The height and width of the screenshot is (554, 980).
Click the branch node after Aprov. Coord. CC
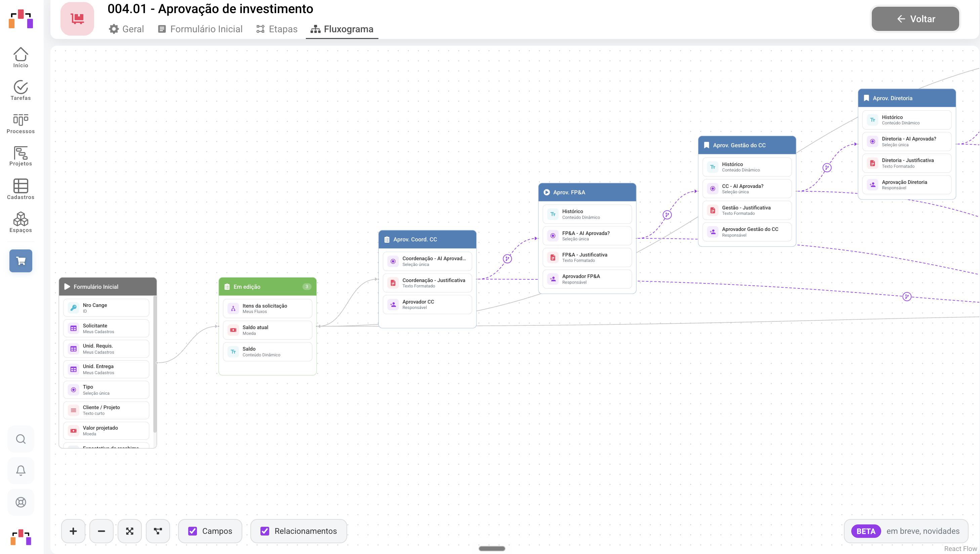click(x=507, y=259)
